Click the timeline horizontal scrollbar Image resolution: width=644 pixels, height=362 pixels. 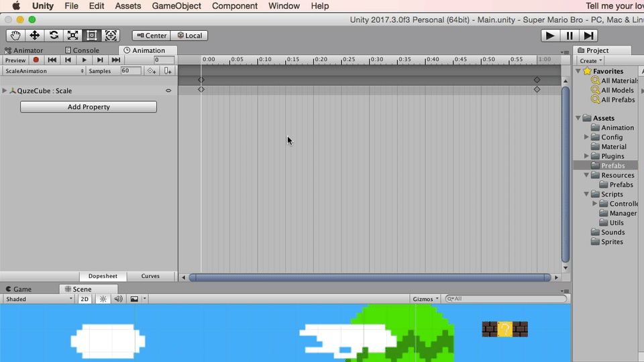370,278
